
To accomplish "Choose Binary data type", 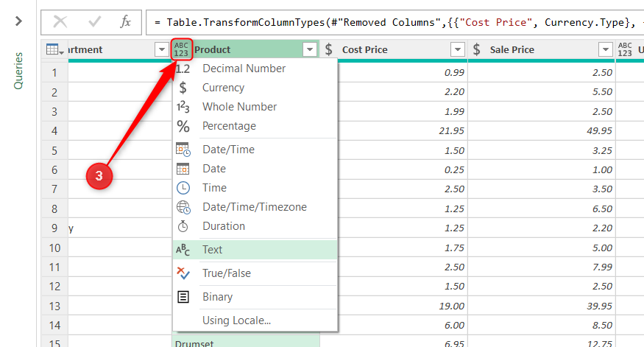I will pyautogui.click(x=255, y=297).
